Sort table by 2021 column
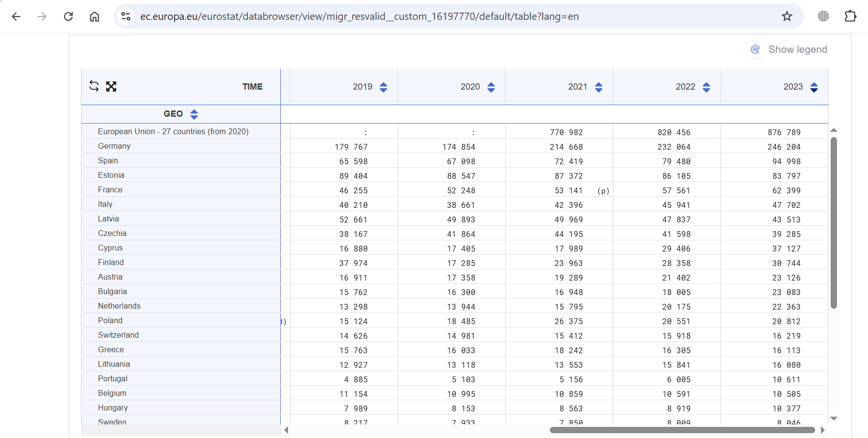 point(599,87)
